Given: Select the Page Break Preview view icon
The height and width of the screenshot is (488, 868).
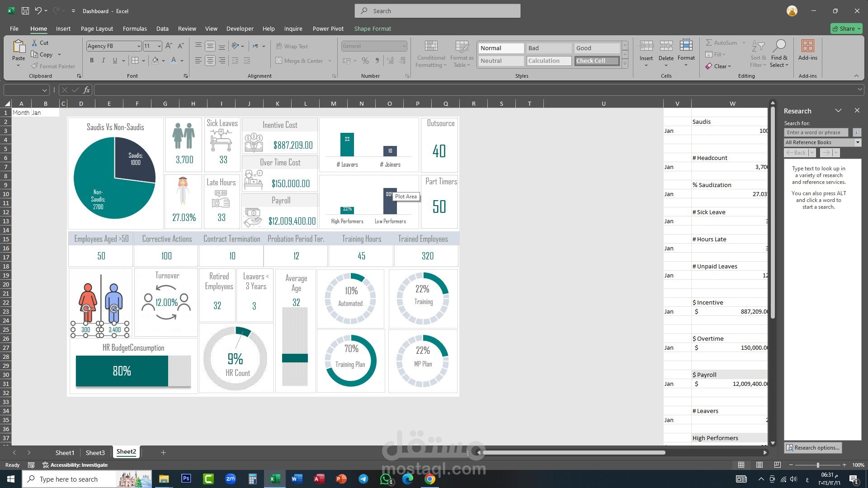Looking at the screenshot, I should [777, 465].
